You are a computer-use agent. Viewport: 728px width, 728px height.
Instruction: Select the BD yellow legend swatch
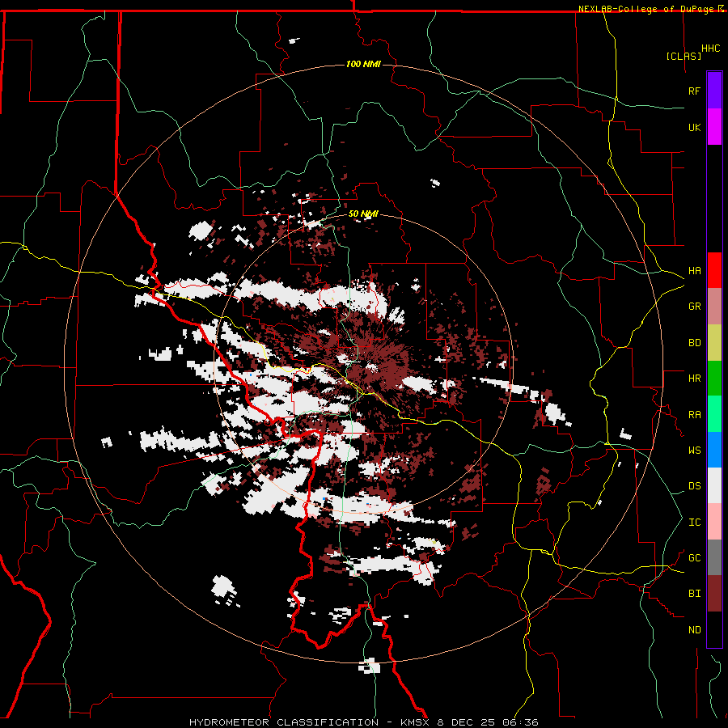tap(714, 342)
